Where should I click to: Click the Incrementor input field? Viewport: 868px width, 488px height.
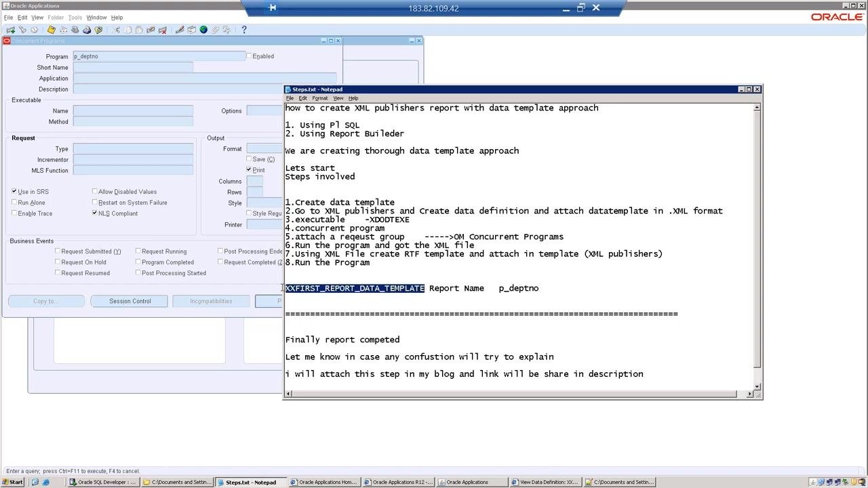click(x=133, y=159)
